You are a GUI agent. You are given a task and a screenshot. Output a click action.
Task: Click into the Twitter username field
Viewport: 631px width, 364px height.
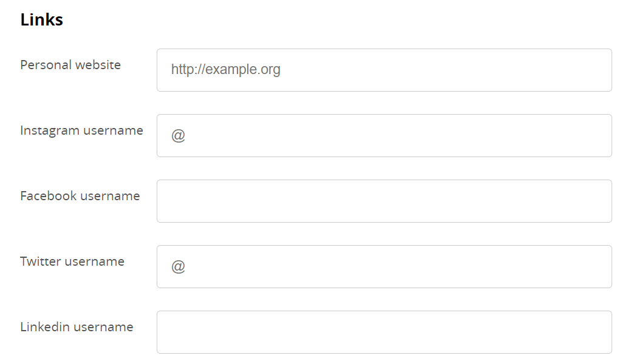384,266
